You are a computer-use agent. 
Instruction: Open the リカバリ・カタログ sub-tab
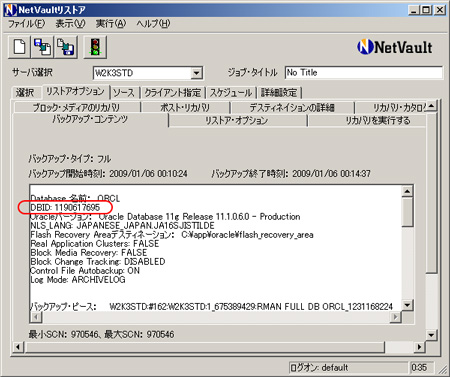point(391,108)
